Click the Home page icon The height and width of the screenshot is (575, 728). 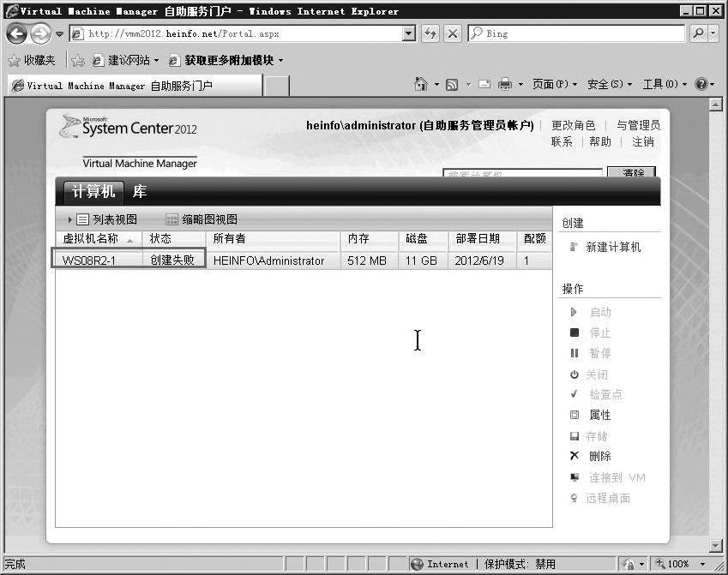click(421, 84)
